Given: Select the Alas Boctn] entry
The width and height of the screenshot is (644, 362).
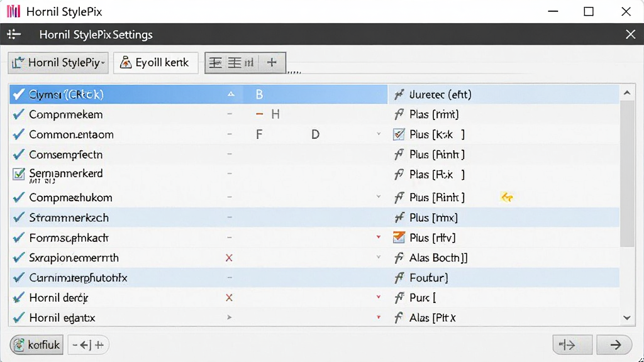Looking at the screenshot, I should click(x=438, y=258).
